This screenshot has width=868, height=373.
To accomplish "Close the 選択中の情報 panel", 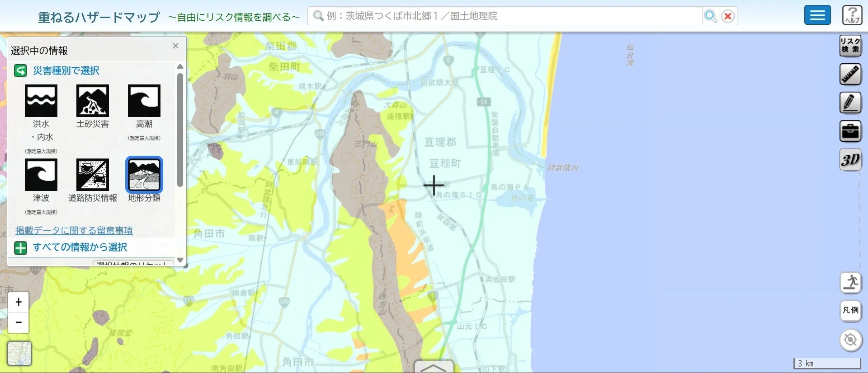I will pyautogui.click(x=176, y=46).
